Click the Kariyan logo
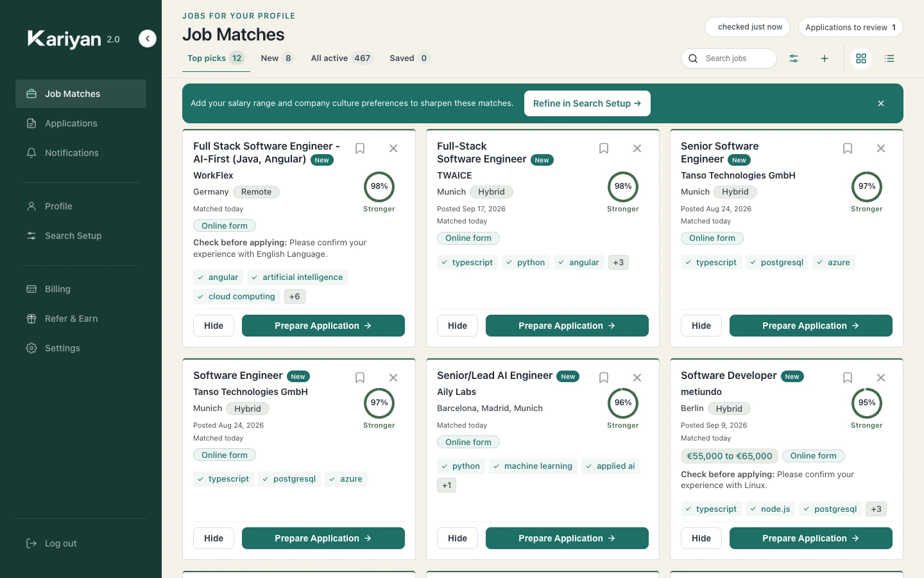924x578 pixels. (64, 39)
